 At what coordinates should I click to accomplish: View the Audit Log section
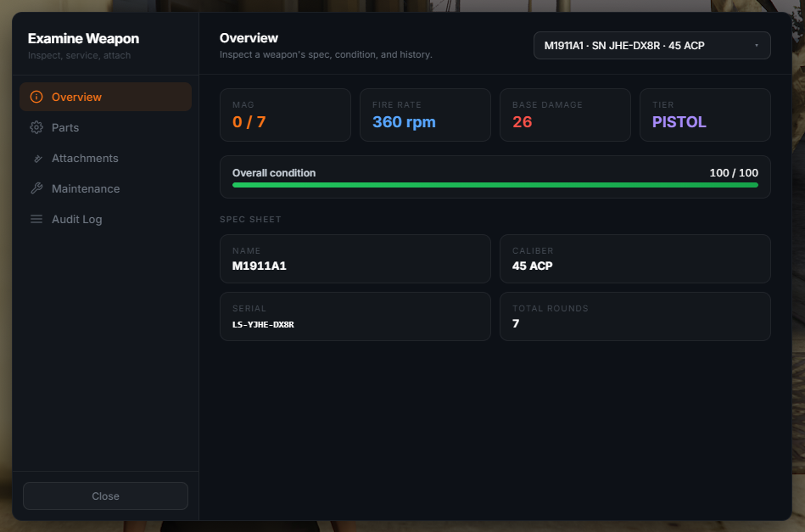[105, 219]
